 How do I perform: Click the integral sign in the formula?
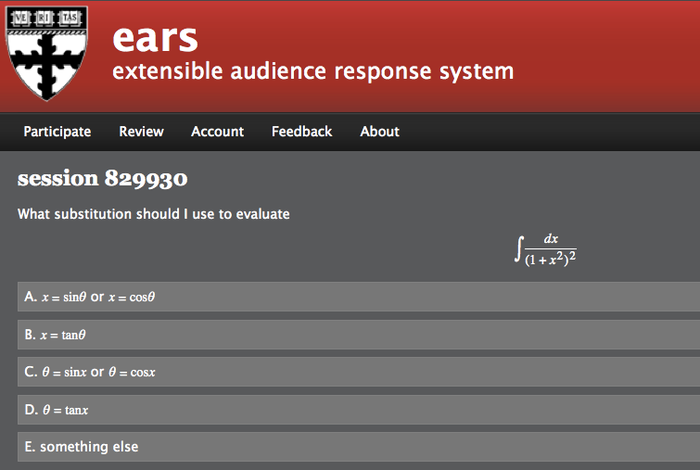coord(519,248)
